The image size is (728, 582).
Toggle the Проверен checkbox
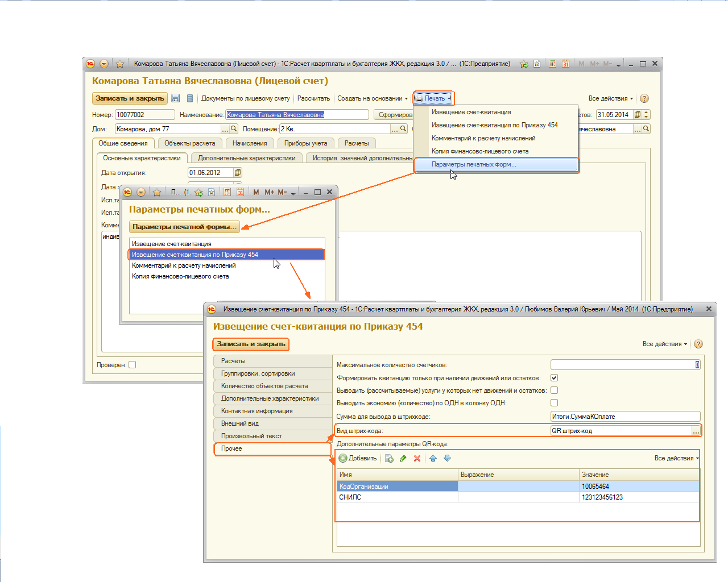click(x=133, y=365)
